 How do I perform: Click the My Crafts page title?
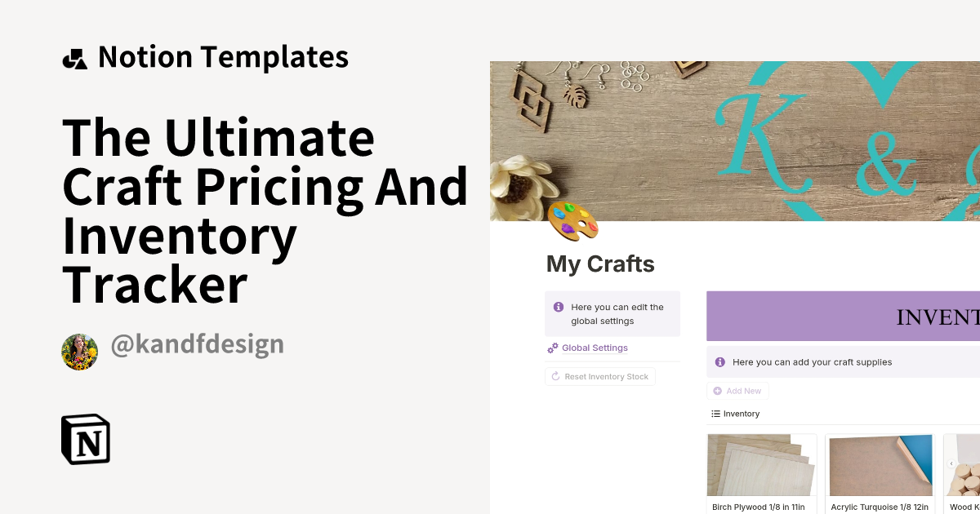click(600, 264)
